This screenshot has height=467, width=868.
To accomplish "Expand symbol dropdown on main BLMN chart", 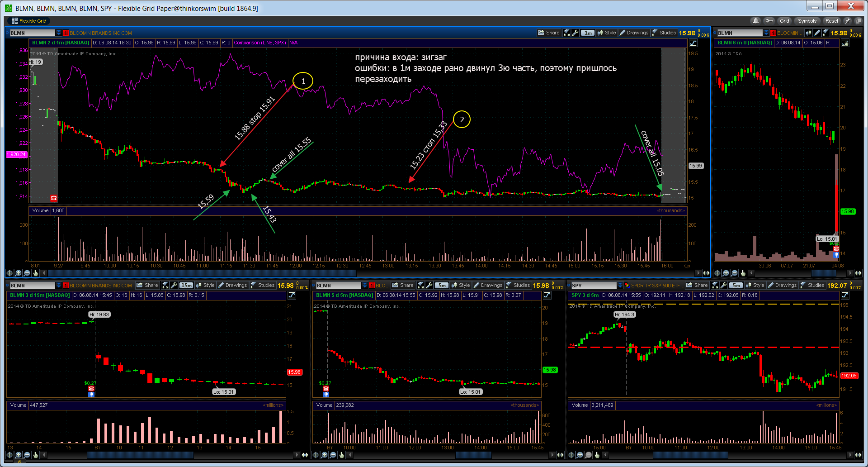I will [59, 33].
